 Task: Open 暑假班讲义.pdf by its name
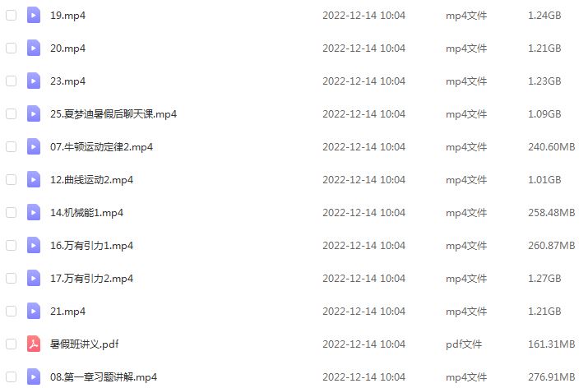85,344
